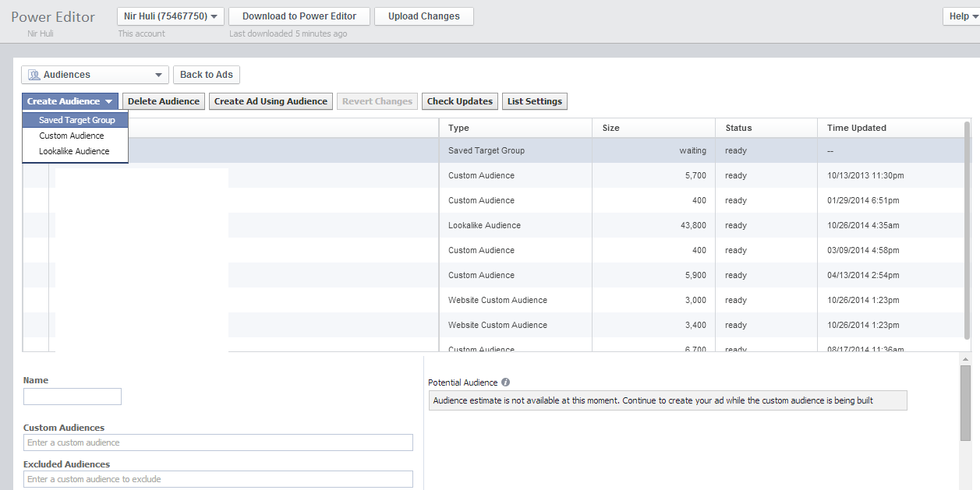Viewport: 980px width, 490px height.
Task: Click the Potential Audience info icon
Action: 506,382
